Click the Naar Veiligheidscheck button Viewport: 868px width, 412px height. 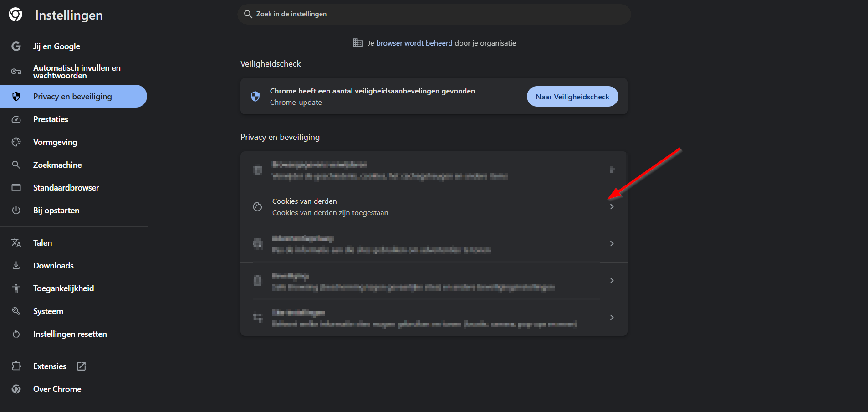(x=572, y=97)
